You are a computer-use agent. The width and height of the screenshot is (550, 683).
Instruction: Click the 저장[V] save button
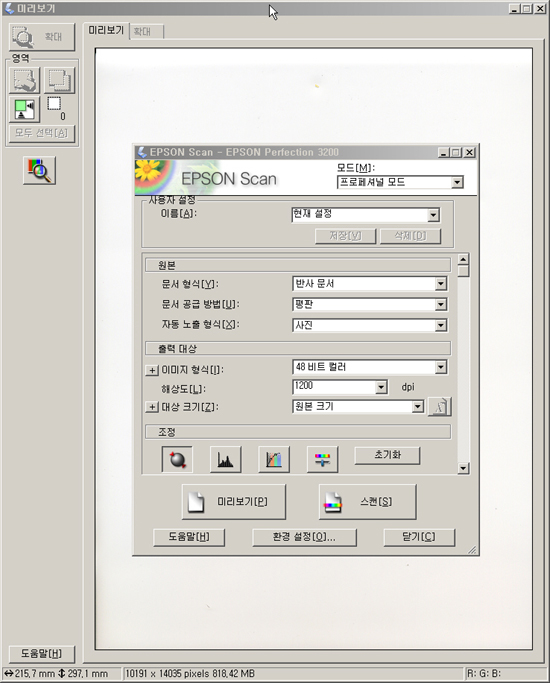345,236
